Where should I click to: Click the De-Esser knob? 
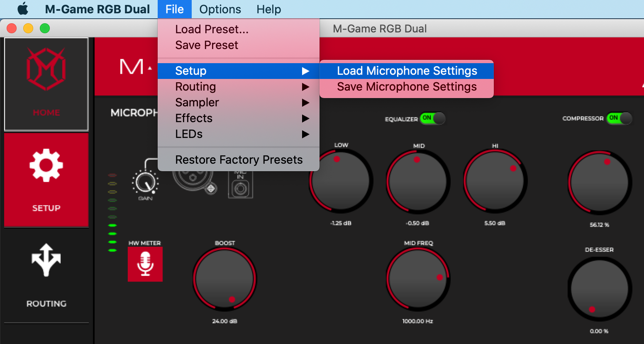coord(600,289)
